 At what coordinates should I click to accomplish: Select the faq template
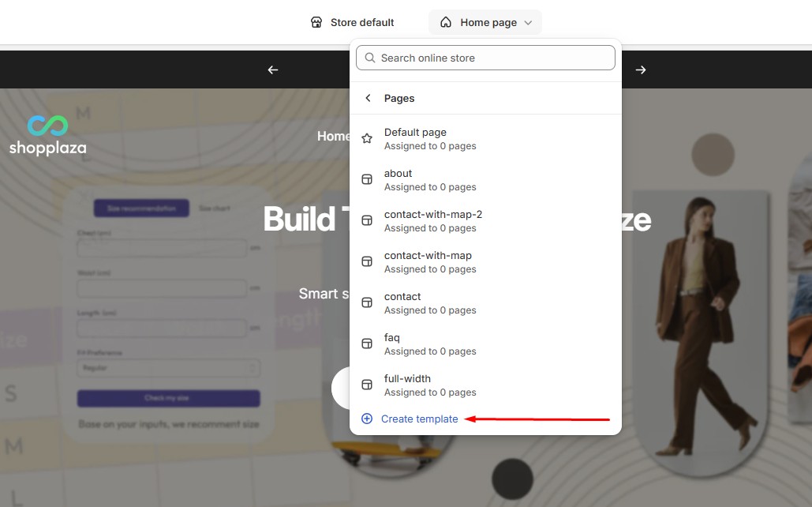(392, 338)
